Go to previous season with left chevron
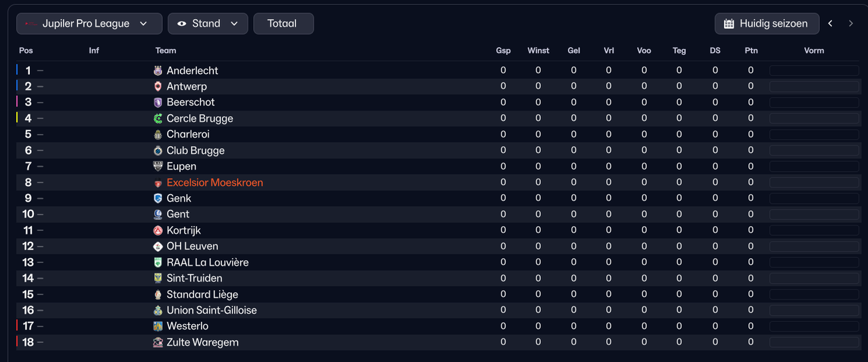This screenshot has height=362, width=868. (x=830, y=24)
